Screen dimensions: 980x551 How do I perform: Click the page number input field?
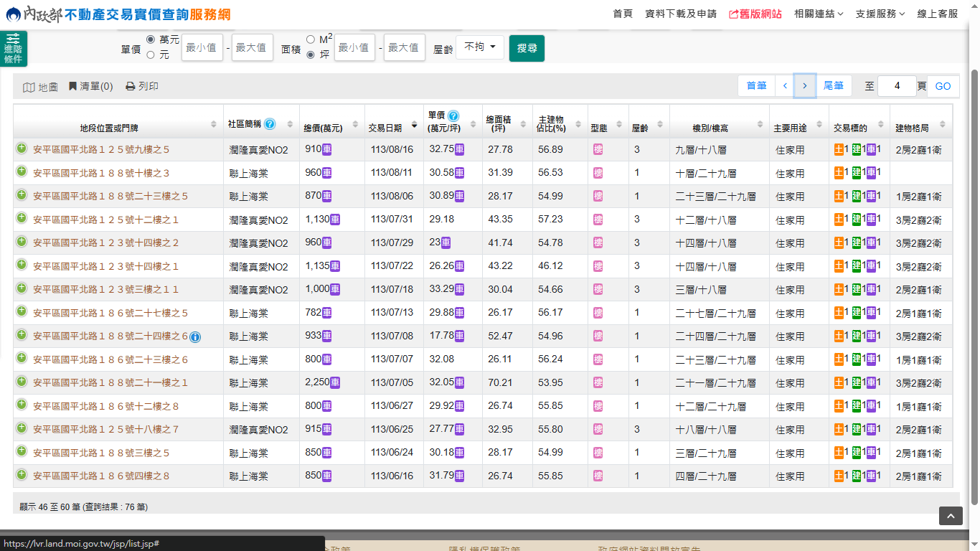click(x=896, y=86)
